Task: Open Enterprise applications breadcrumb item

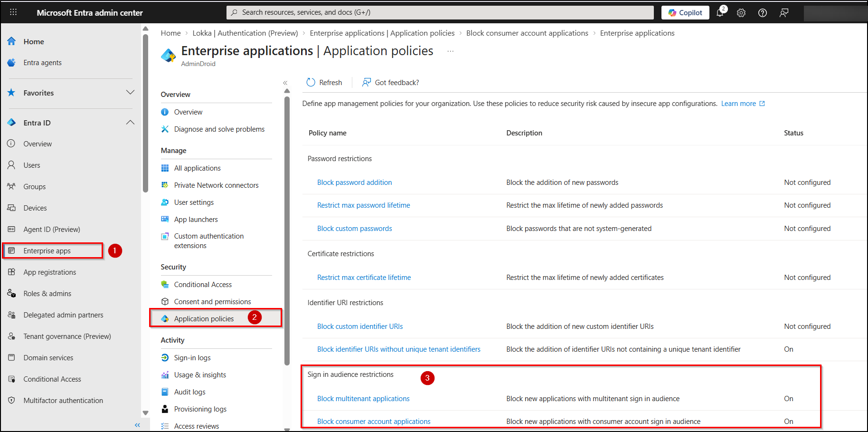Action: pyautogui.click(x=637, y=33)
